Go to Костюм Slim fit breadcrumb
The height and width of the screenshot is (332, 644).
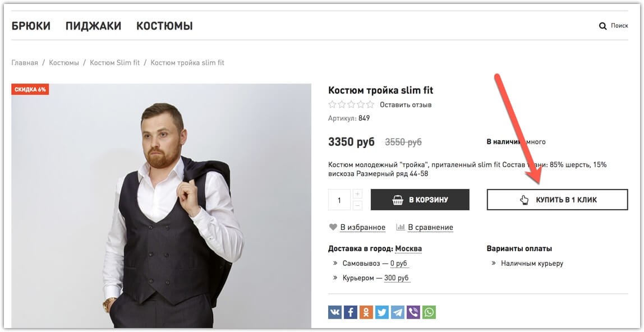click(114, 63)
